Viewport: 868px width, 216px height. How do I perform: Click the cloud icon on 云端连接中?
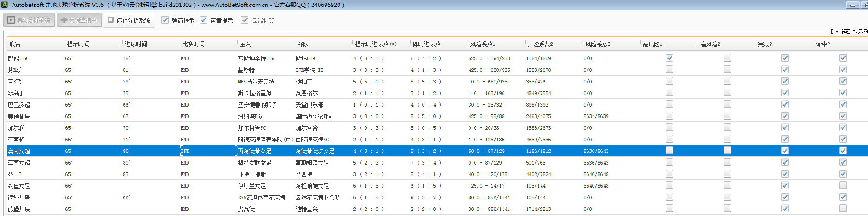tap(64, 20)
